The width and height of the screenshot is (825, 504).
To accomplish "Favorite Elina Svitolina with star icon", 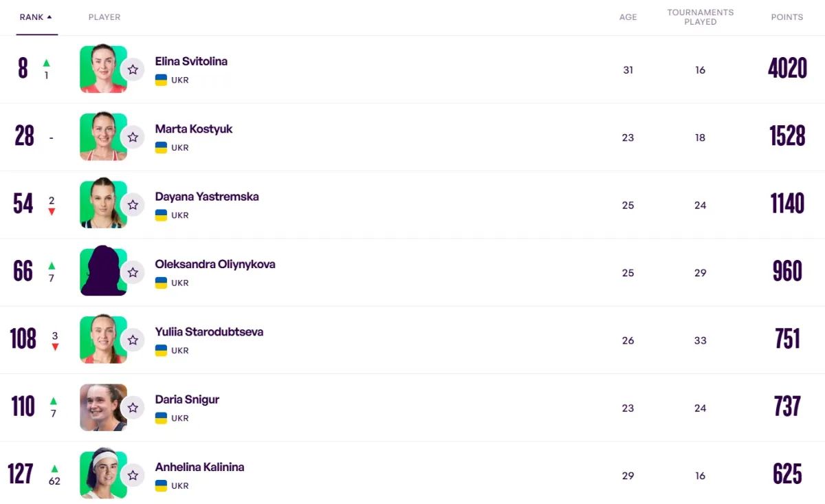I will (133, 69).
